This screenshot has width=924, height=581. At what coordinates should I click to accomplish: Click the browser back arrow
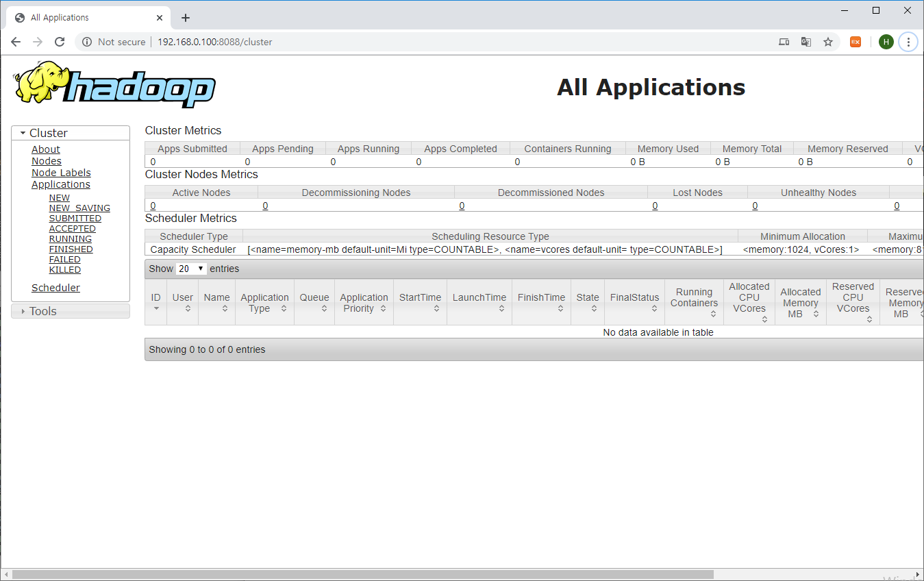pos(16,42)
